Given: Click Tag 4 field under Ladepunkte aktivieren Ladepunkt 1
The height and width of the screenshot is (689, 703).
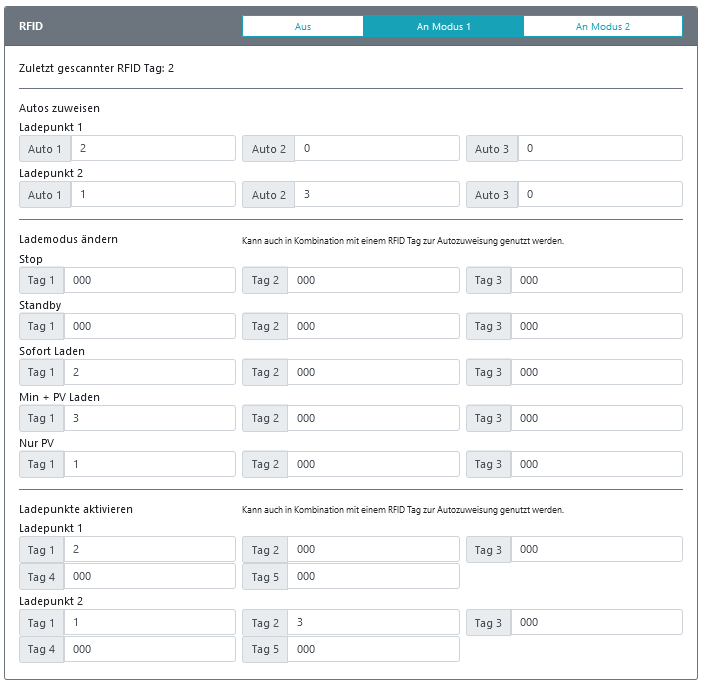Looking at the screenshot, I should pos(149,576).
